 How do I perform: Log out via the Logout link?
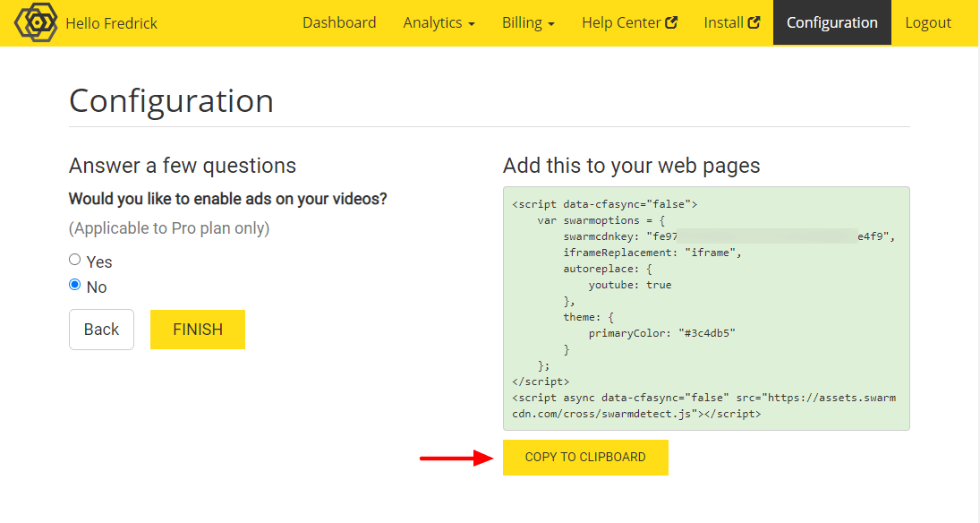[x=927, y=22]
